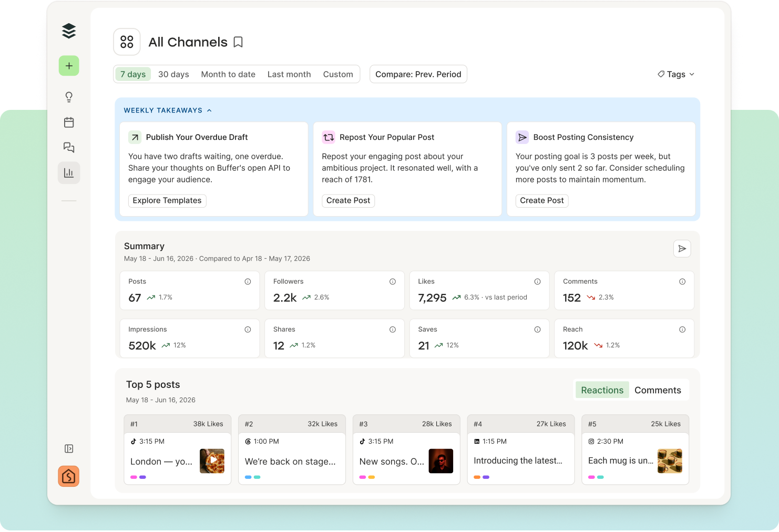Switch top posts to Comments
The width and height of the screenshot is (779, 532).
pyautogui.click(x=658, y=390)
